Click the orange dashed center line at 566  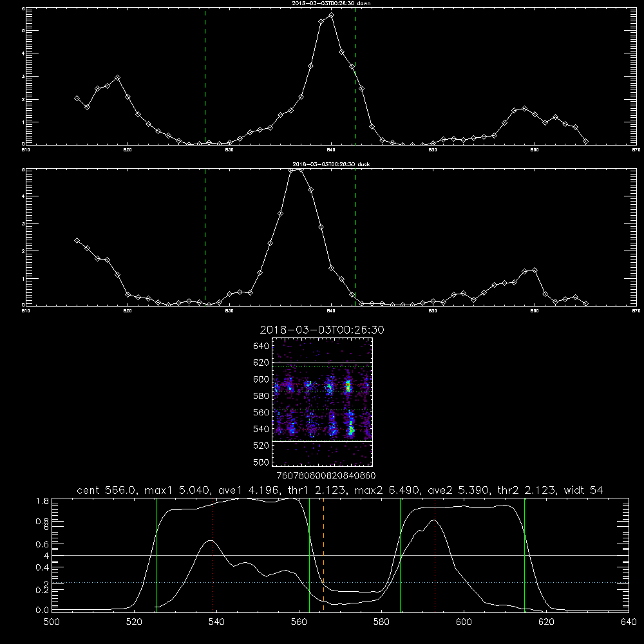click(324, 554)
